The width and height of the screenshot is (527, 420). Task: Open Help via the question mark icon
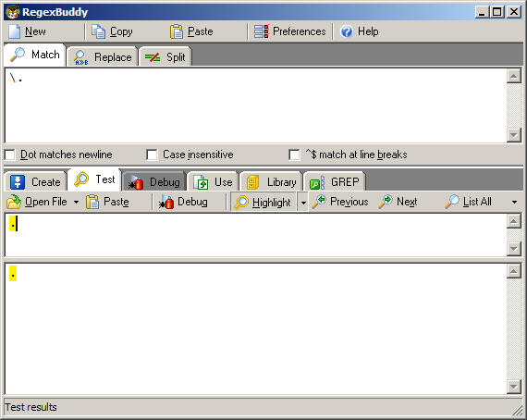[x=346, y=31]
